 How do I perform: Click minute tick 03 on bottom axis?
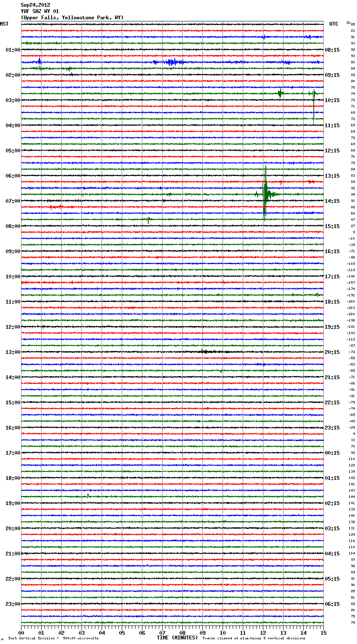82,633
